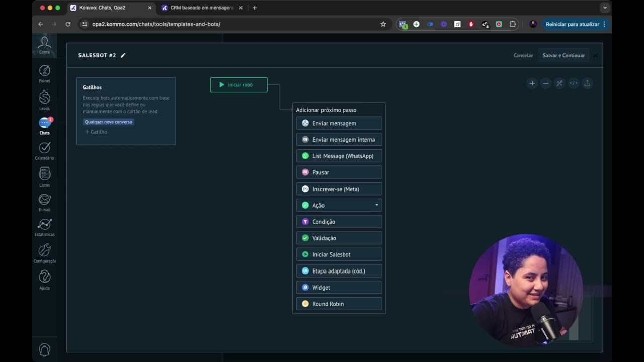Open the Configurações section
Screen dimensions: 644x362
[x=44, y=254]
